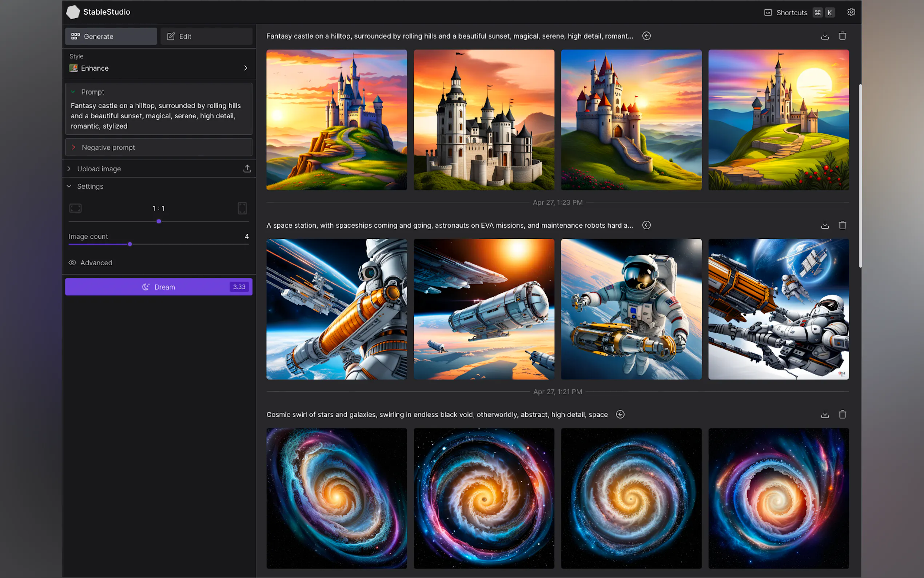The width and height of the screenshot is (924, 578).
Task: Expand the Negative prompt section
Action: pos(108,147)
